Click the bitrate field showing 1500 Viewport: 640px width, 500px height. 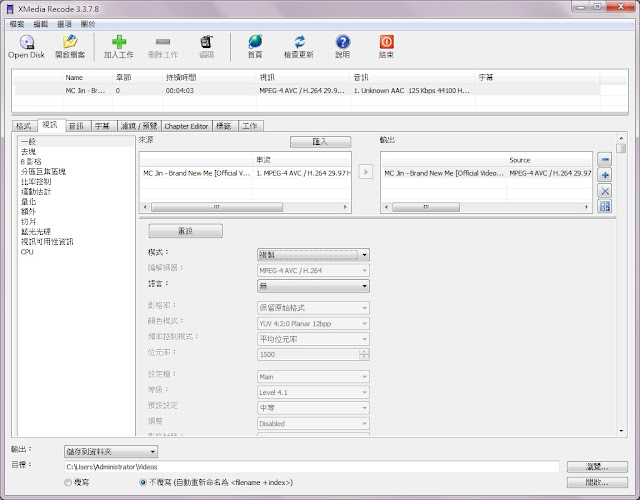(309, 354)
